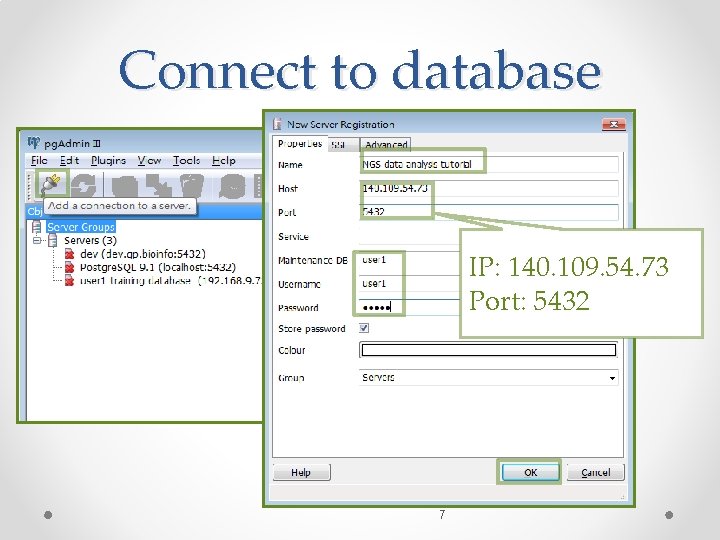Click the Password field with masked dots

click(x=410, y=308)
